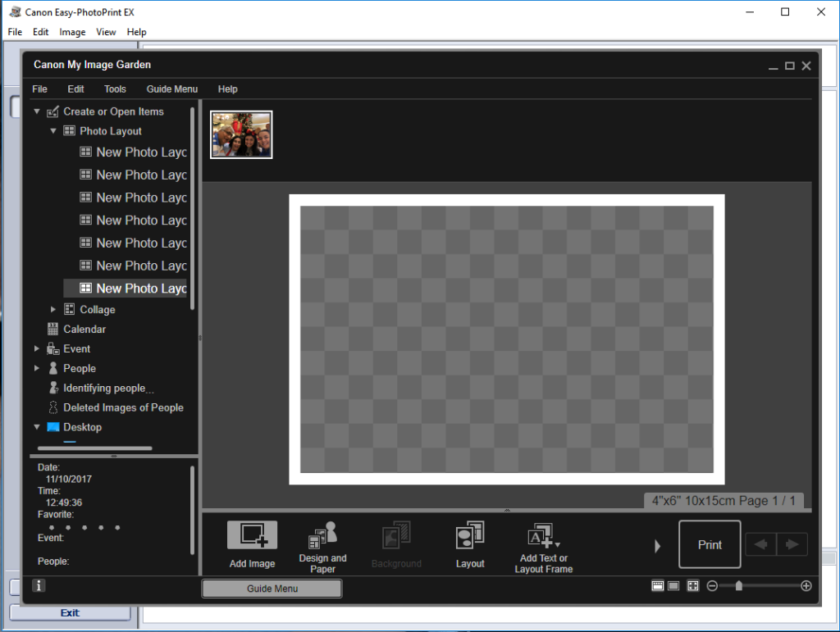Open dropdown arrow on Add Text icon
Image resolution: width=840 pixels, height=632 pixels.
558,545
